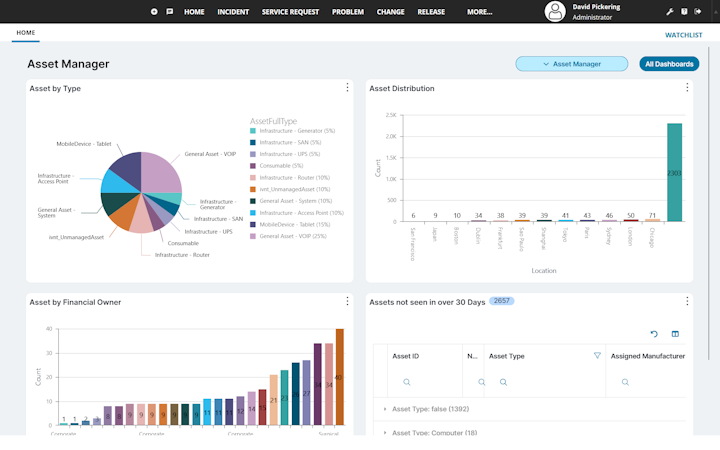
Task: Click the Asset Type filter funnel icon
Action: (x=597, y=355)
